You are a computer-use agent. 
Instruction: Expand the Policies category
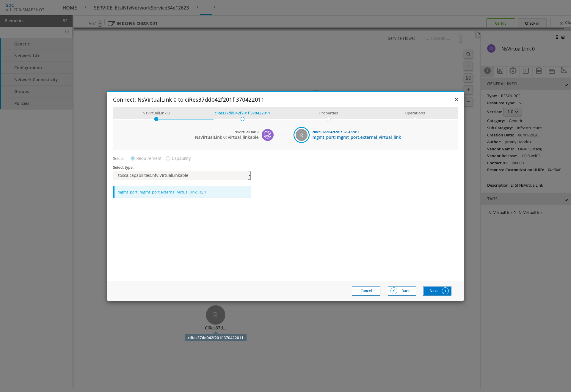coord(37,103)
